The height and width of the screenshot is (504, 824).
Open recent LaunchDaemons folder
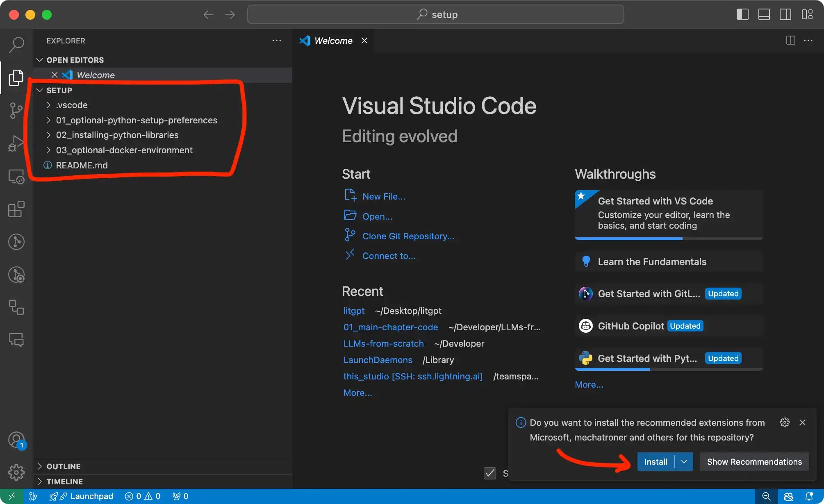(378, 360)
